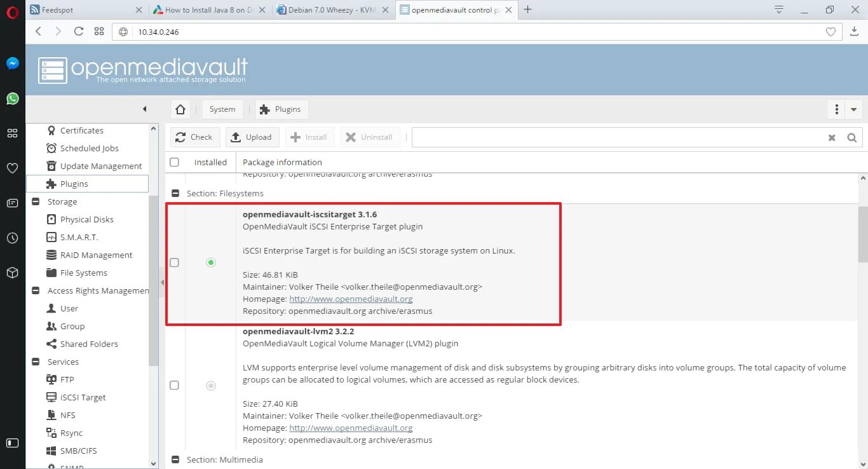The image size is (868, 469).
Task: Switch to Debian 7.0 Wheezy tab
Action: [334, 10]
